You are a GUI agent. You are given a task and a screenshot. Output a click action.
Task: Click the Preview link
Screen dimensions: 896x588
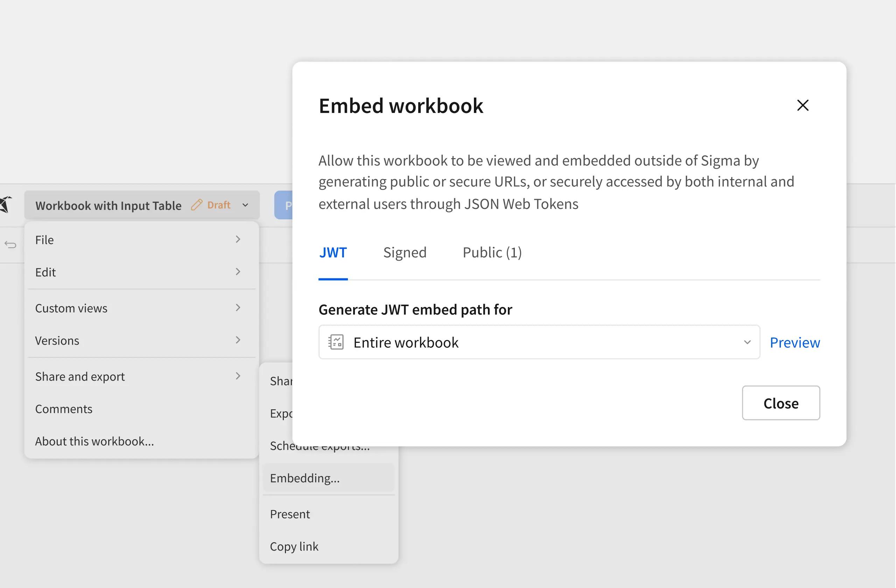[x=794, y=342]
